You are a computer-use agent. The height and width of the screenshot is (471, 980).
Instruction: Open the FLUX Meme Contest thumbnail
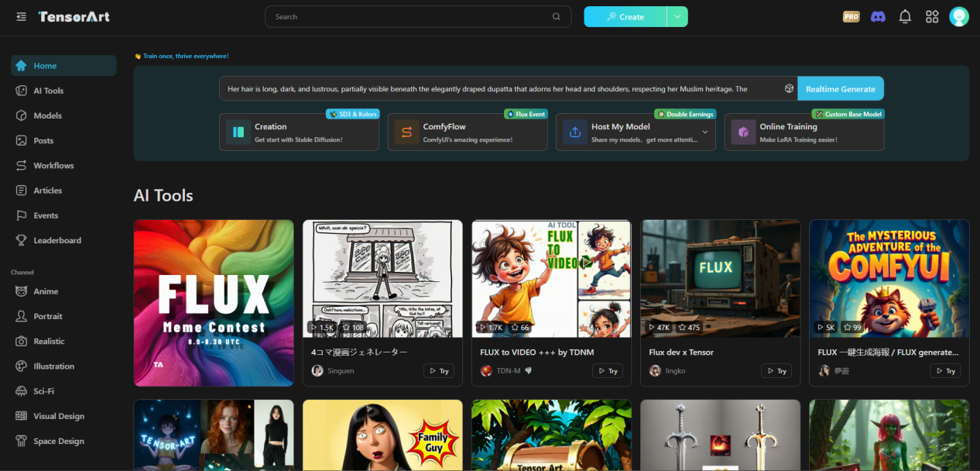[x=214, y=302]
